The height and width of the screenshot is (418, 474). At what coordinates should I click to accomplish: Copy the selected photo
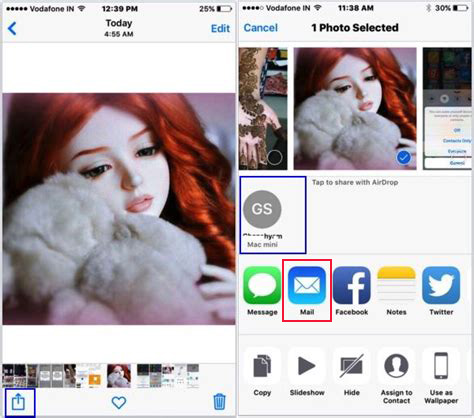click(x=262, y=372)
